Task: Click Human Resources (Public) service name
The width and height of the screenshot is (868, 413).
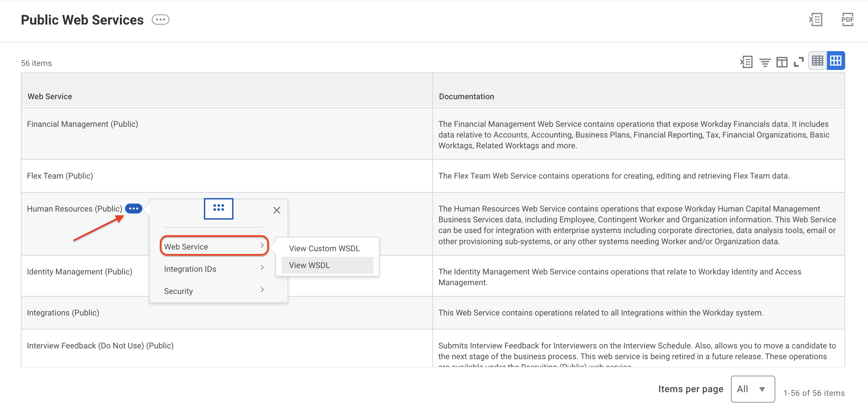Action: (x=74, y=209)
